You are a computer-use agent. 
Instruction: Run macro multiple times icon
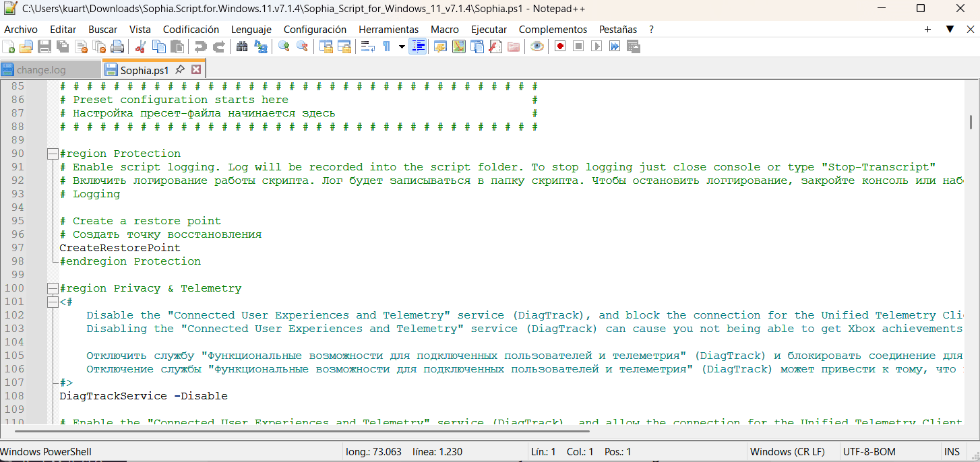pos(614,46)
